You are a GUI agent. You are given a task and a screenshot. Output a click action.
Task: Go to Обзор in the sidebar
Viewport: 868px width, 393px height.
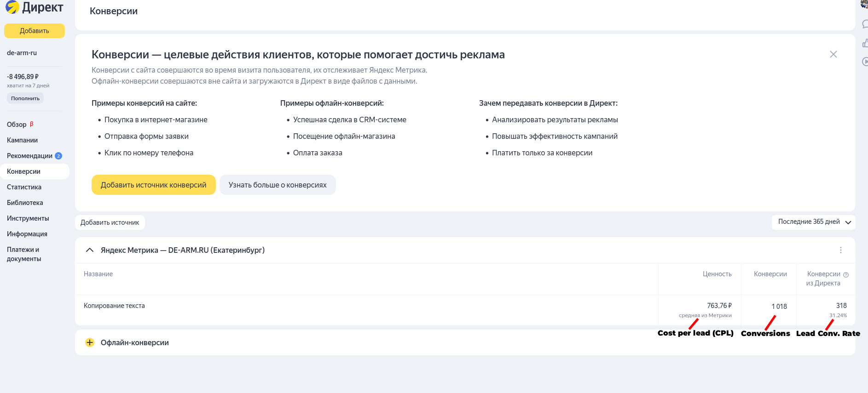tap(17, 125)
